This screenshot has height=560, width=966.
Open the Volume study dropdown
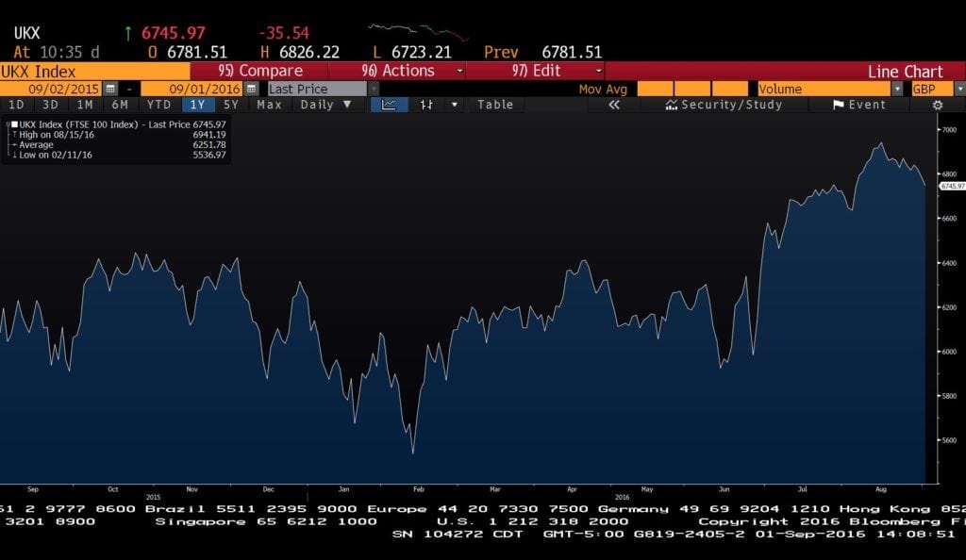click(897, 89)
